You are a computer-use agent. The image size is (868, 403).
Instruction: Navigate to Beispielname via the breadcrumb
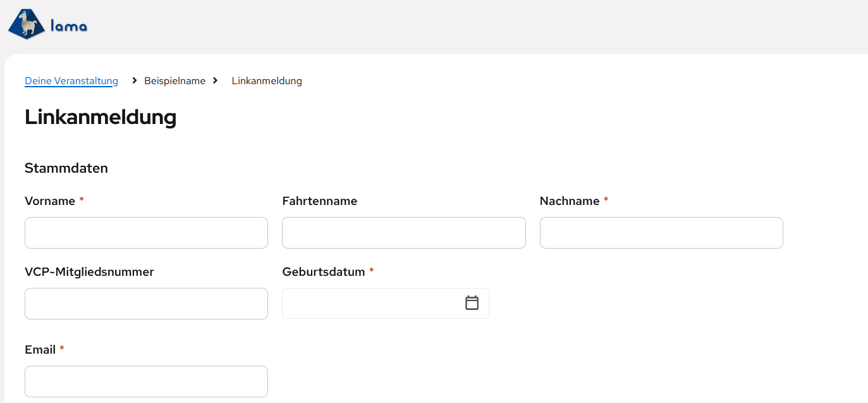click(174, 80)
